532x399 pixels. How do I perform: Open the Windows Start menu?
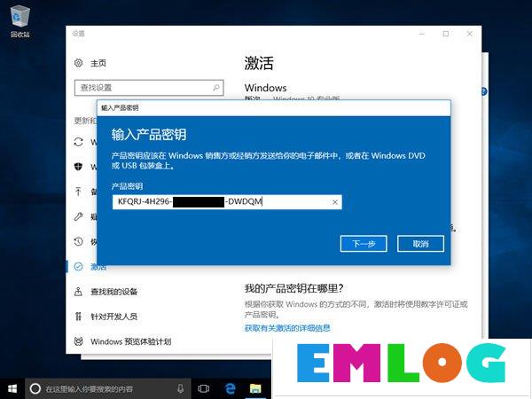pos(12,389)
